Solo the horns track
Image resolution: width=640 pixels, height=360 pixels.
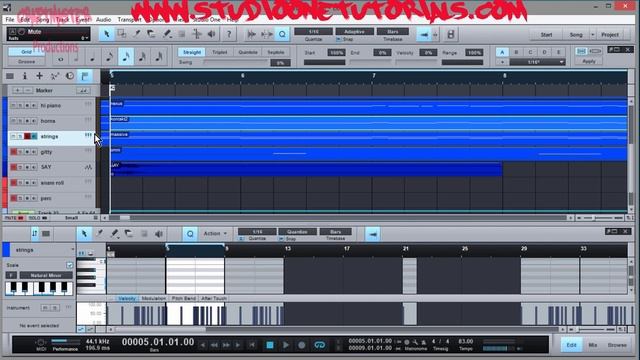click(20, 121)
